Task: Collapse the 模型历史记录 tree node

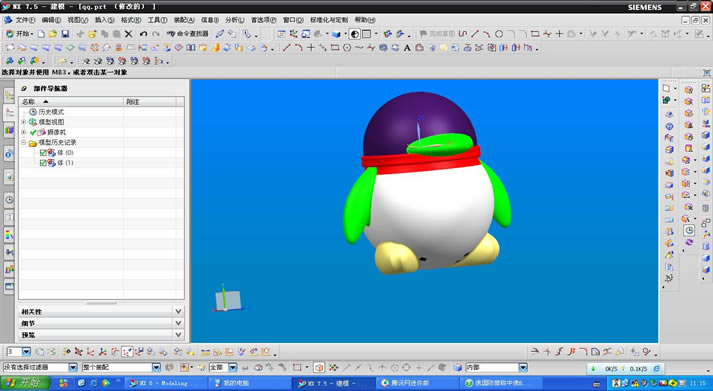Action: click(24, 142)
